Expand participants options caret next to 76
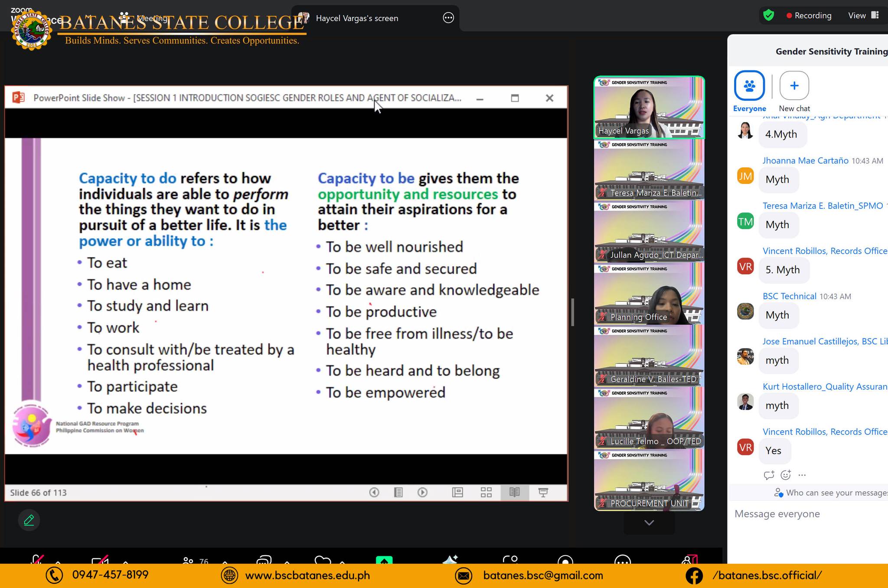Screen dimensions: 888x588 click(x=225, y=561)
